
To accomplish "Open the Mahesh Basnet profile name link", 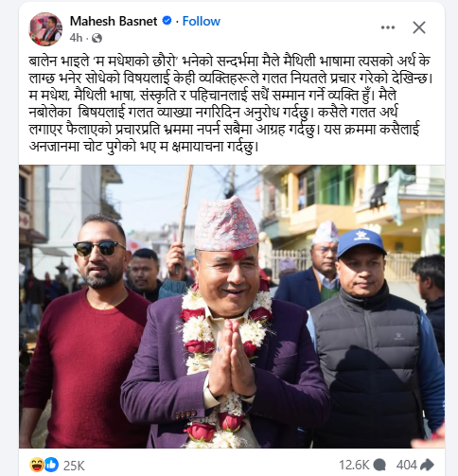I will point(114,21).
